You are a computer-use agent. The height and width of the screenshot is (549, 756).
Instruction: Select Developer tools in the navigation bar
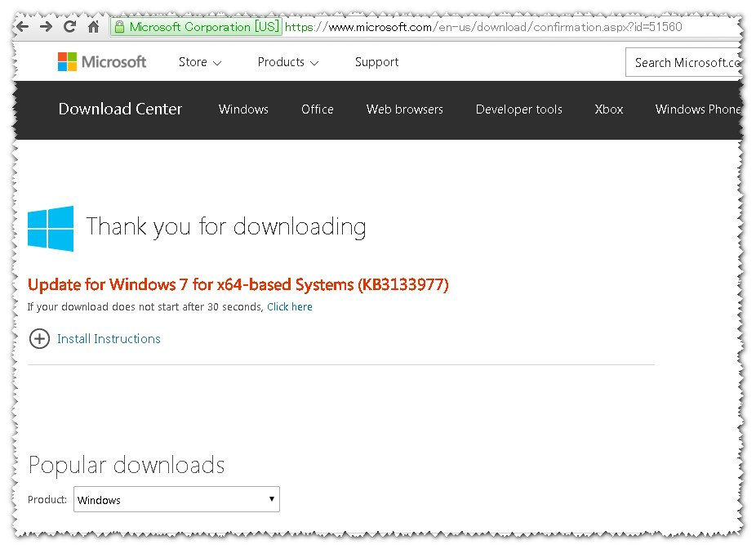point(518,109)
